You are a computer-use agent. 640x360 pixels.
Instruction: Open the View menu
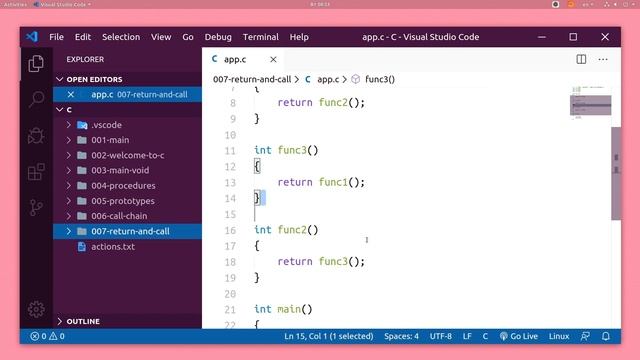pos(161,37)
